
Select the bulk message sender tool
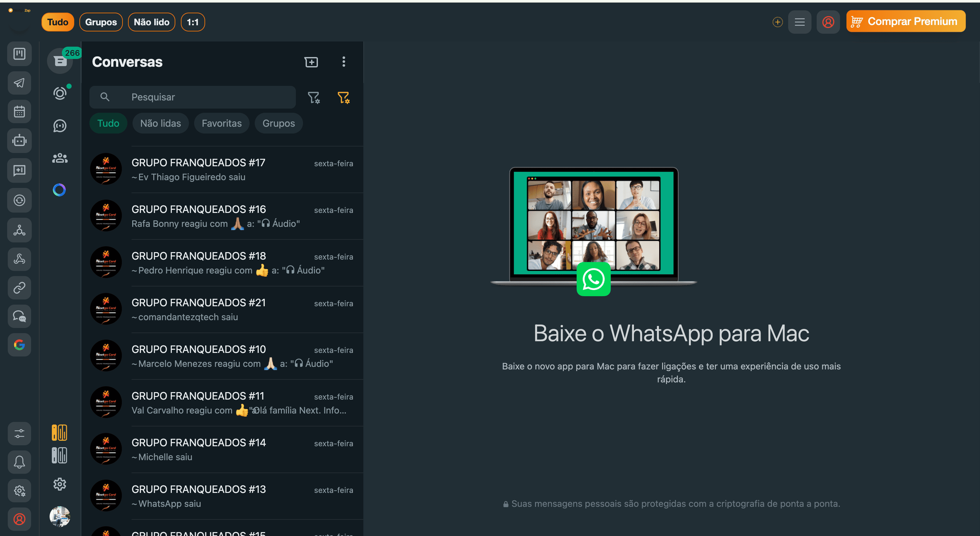pyautogui.click(x=19, y=83)
